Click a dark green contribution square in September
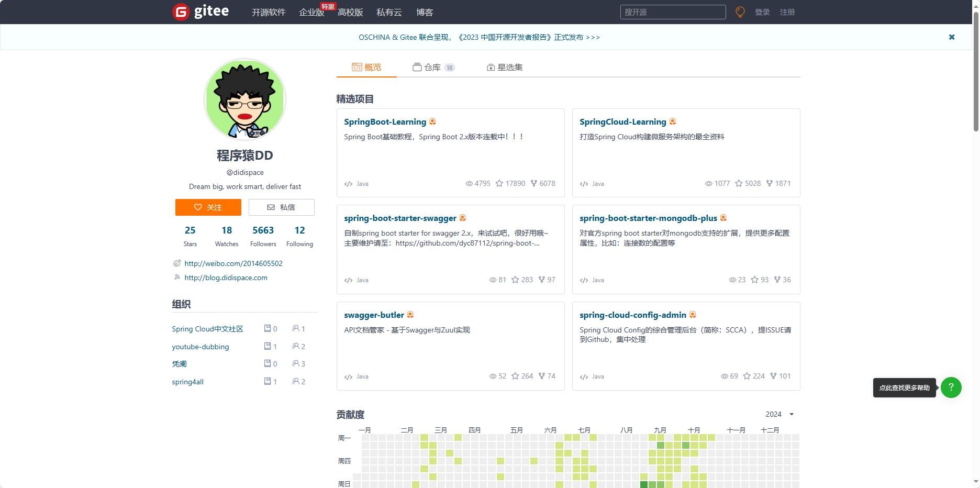This screenshot has height=488, width=980. click(644, 484)
